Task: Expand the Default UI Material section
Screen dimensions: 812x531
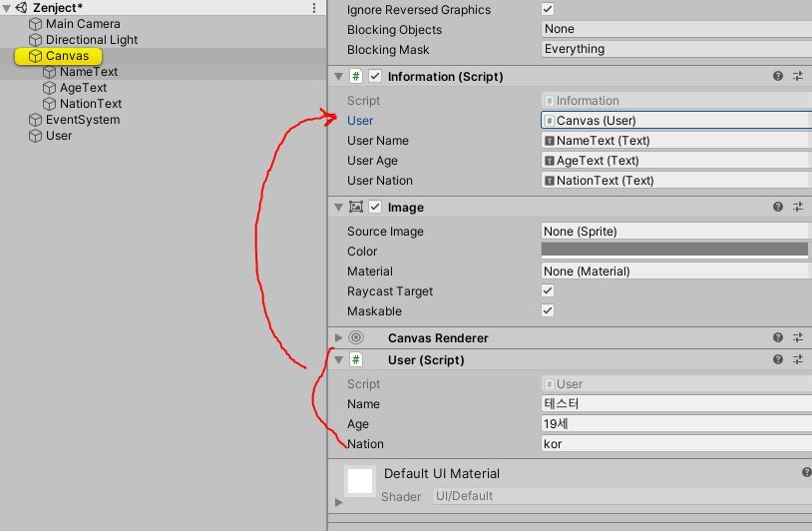Action: coord(339,502)
